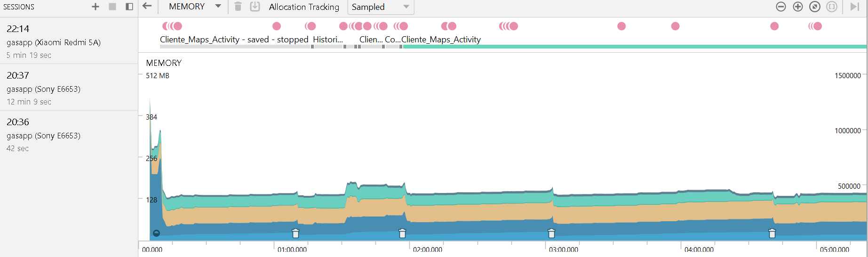Select the 20:37 Sony E6653 session
Image resolution: width=868 pixels, height=257 pixels.
[69, 88]
